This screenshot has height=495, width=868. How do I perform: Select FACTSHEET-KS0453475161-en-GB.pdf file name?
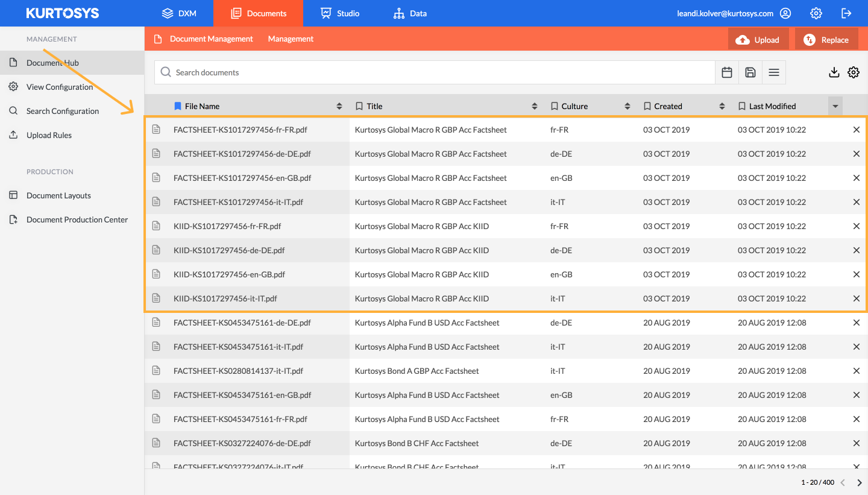242,395
